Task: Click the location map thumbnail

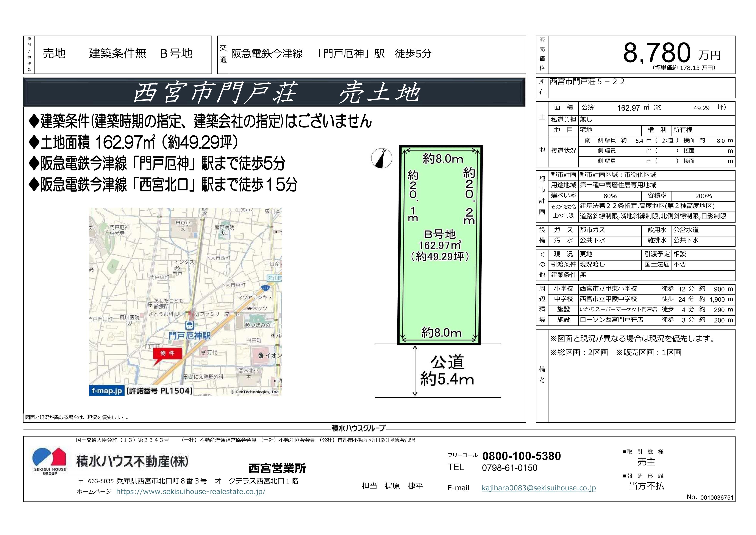Action: (x=185, y=301)
